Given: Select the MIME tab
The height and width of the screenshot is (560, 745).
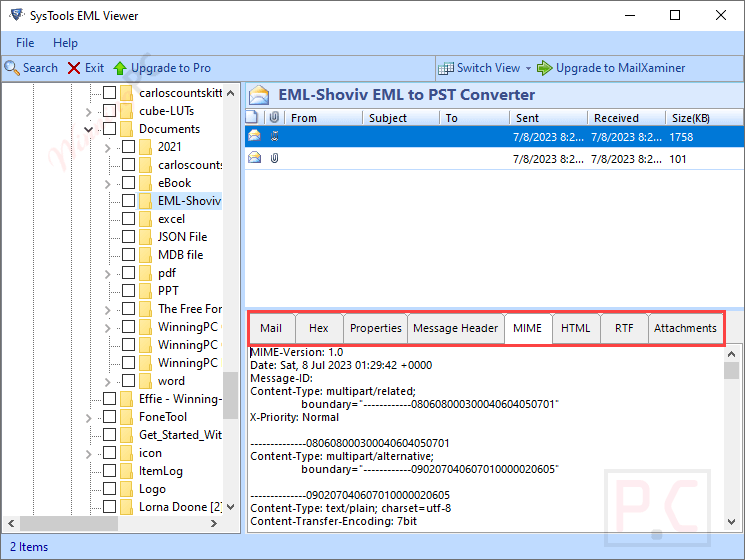Looking at the screenshot, I should [528, 328].
